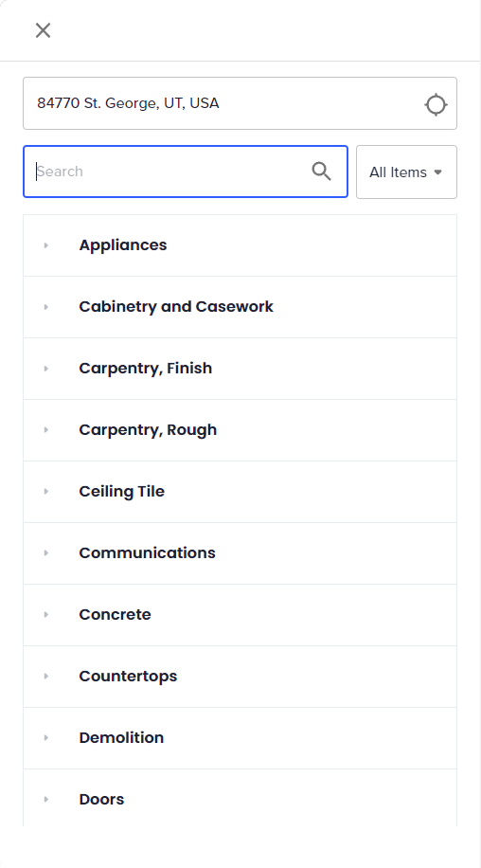Screen dimensions: 481x868
Task: Expand the Countertops arrow
Action: [x=45, y=676]
